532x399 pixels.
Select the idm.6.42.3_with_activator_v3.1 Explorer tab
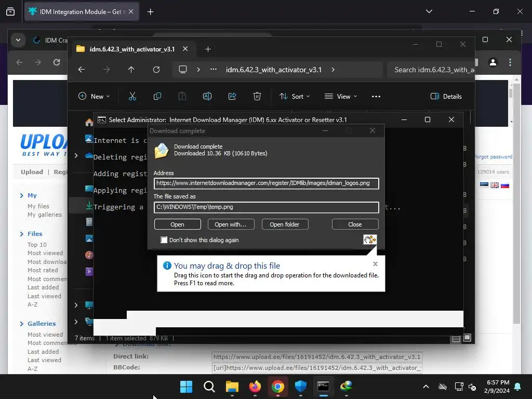132,49
